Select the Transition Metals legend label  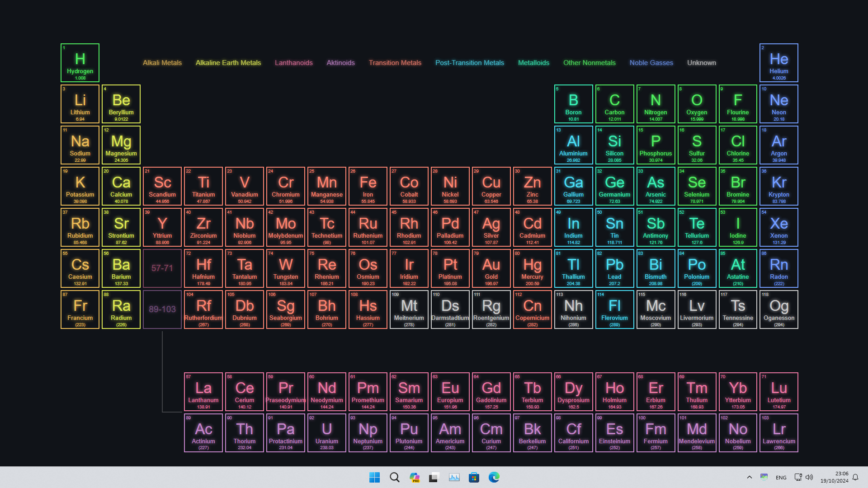[x=395, y=63]
